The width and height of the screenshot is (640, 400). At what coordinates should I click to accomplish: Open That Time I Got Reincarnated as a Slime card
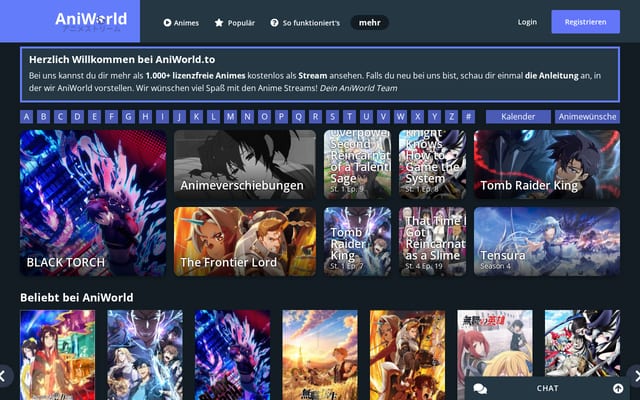(432, 242)
